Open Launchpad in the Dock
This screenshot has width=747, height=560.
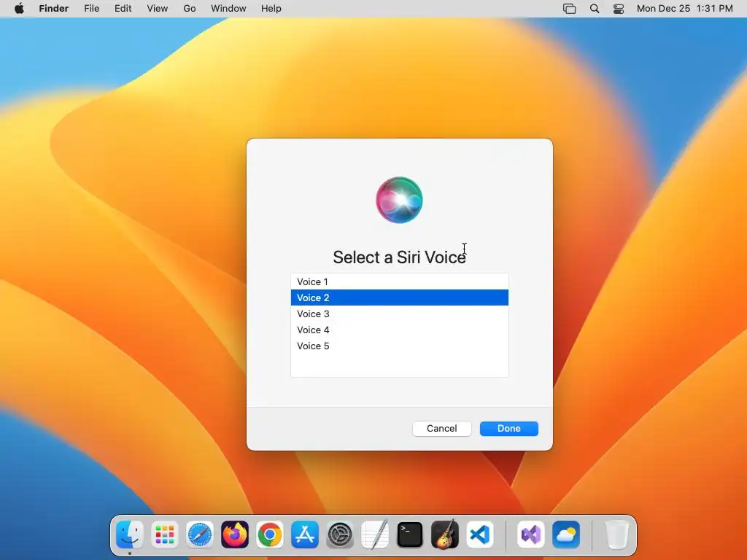(165, 534)
